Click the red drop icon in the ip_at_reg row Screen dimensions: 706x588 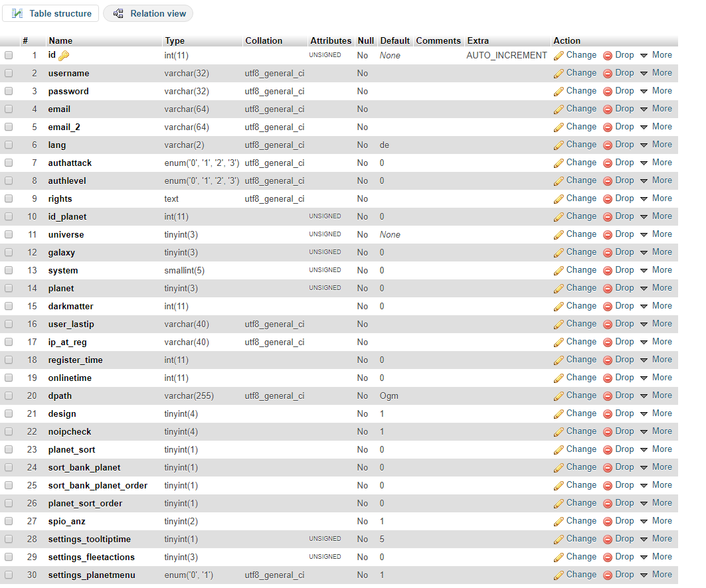click(x=608, y=342)
